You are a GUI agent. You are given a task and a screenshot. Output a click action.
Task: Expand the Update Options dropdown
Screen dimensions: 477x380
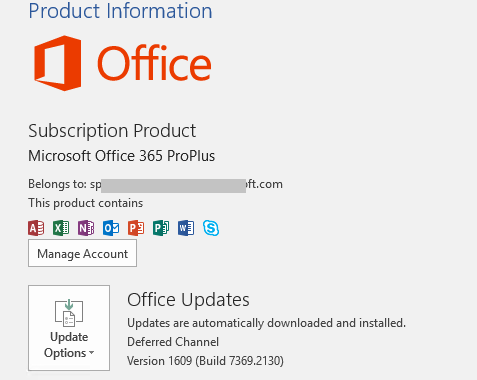click(x=69, y=328)
